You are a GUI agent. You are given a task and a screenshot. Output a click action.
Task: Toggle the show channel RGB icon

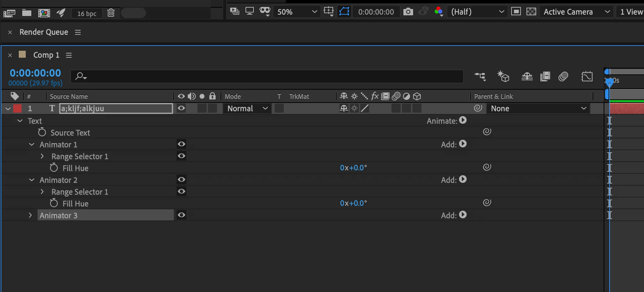pos(438,11)
